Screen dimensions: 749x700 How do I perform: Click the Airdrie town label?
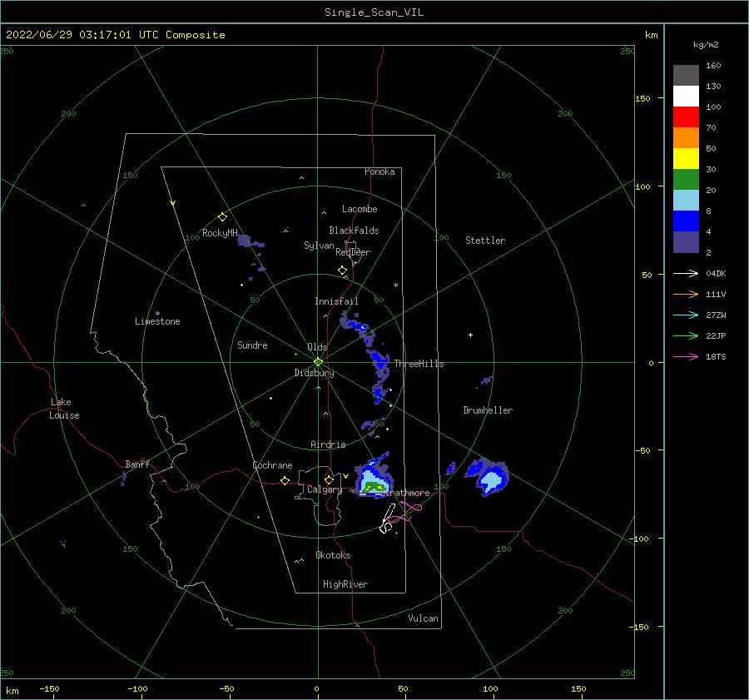[x=328, y=444]
